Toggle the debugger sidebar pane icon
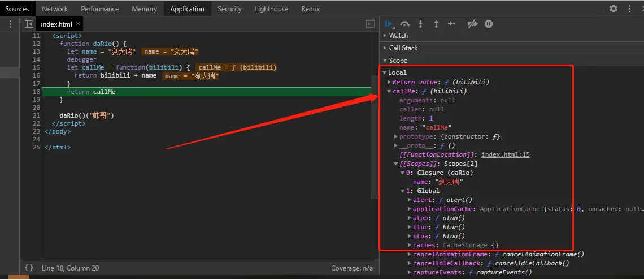The image size is (644, 279). point(371,24)
